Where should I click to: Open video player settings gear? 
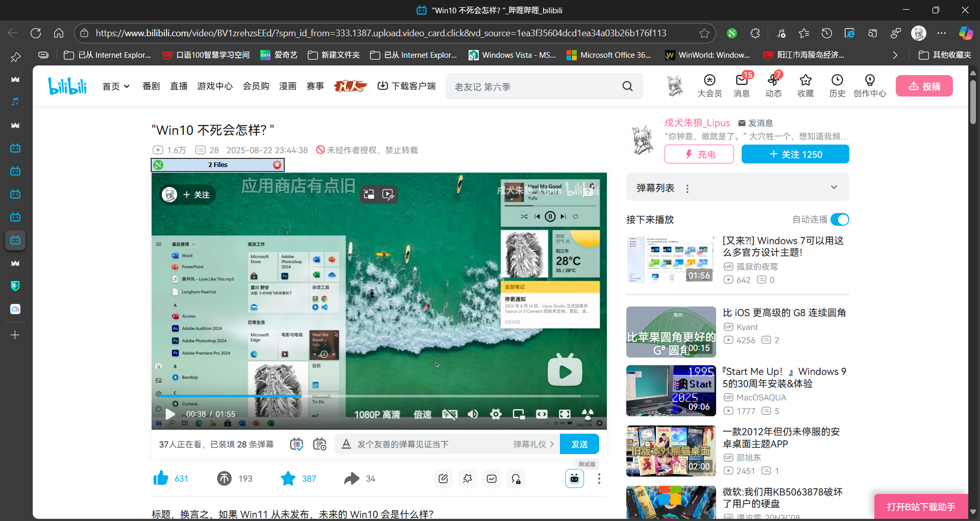[496, 414]
